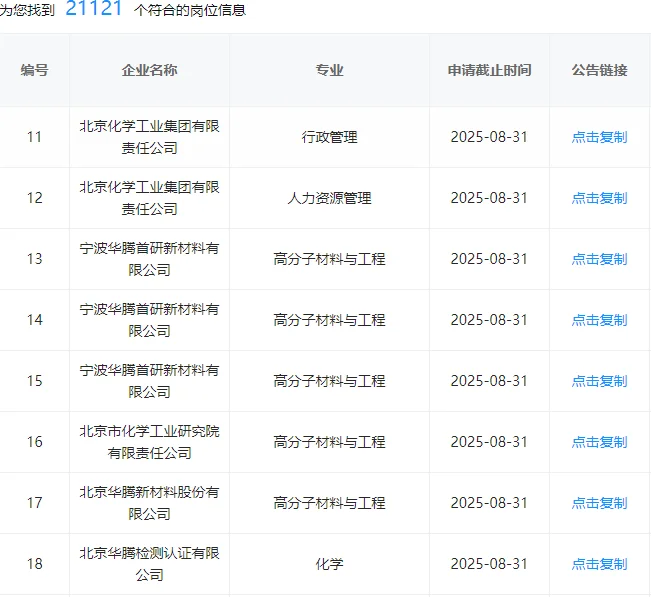Click 北京市化学工业研究院有限责任公司 company cell
The image size is (651, 597).
point(149,442)
